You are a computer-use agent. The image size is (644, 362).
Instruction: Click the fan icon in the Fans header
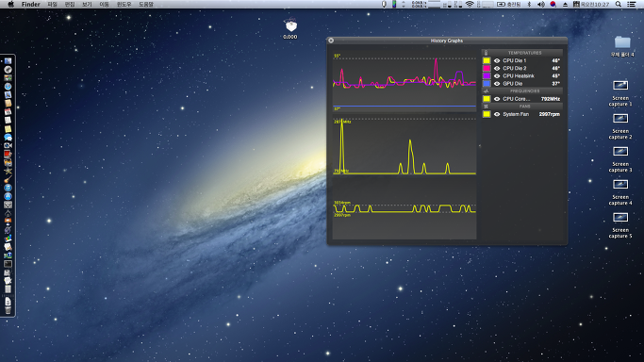pyautogui.click(x=486, y=107)
